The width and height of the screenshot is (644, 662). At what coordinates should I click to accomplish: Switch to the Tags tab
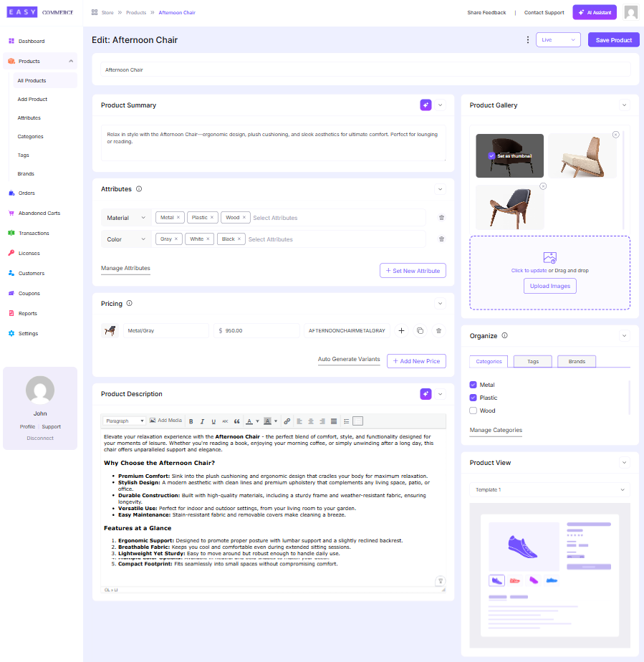click(532, 361)
